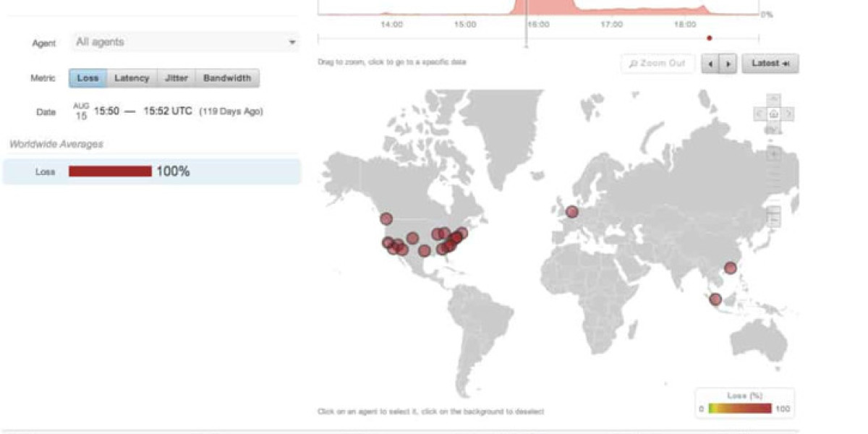Viewport: 868px width, 434px height.
Task: Click the Zoom Out timeline button
Action: tap(657, 64)
